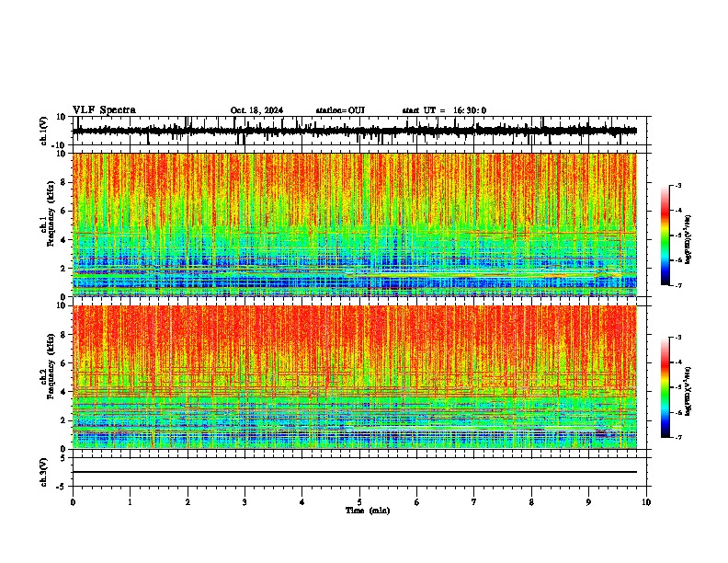Click the ch.2 color bar log(PSD) label
Image resolution: width=728 pixels, height=563 pixels.
click(688, 391)
